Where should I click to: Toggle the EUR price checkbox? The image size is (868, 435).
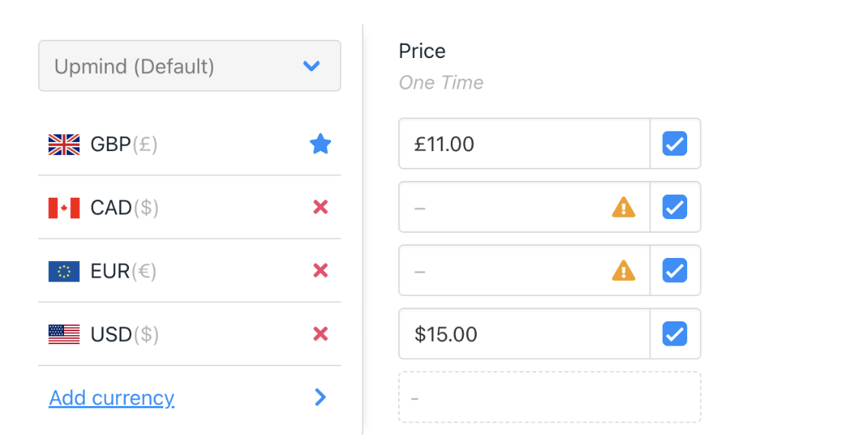coord(675,270)
